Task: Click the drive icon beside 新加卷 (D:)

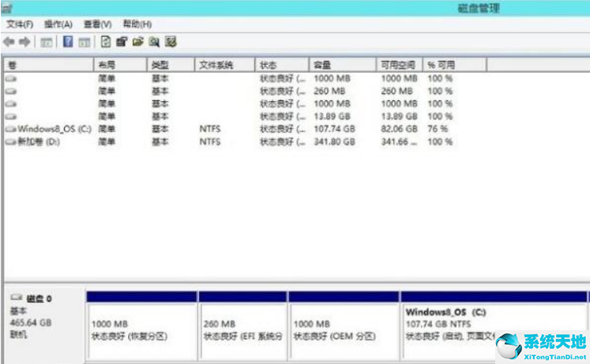Action: pyautogui.click(x=11, y=142)
